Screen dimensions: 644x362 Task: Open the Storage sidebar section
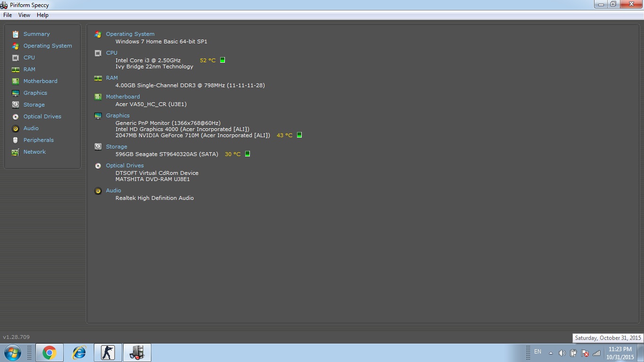[x=34, y=105]
